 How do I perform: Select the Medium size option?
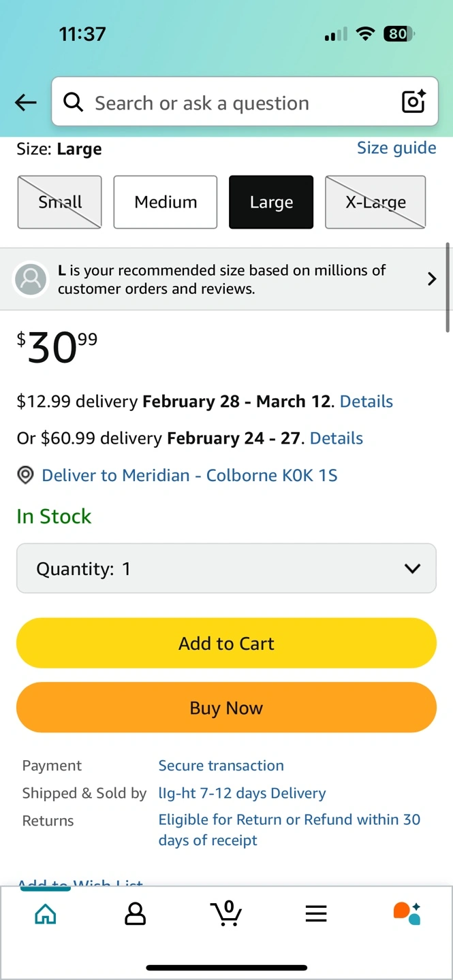[166, 202]
